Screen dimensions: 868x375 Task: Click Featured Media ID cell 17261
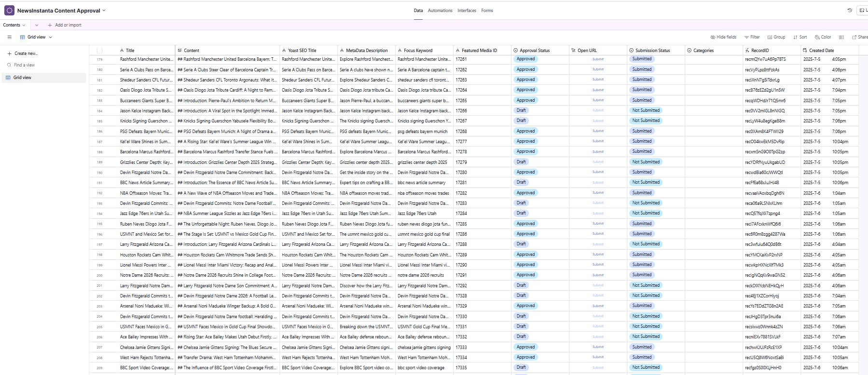482,59
